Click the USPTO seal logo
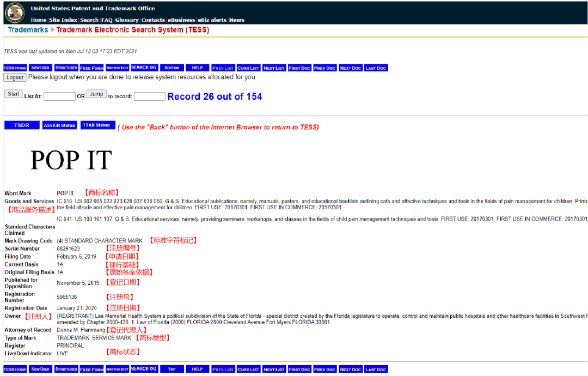The image size is (588, 376). 15,13
